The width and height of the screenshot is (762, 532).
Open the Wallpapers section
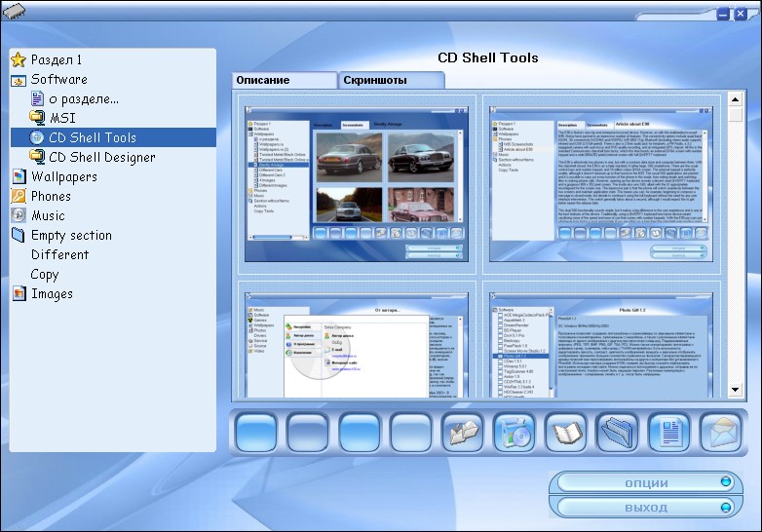tap(64, 177)
